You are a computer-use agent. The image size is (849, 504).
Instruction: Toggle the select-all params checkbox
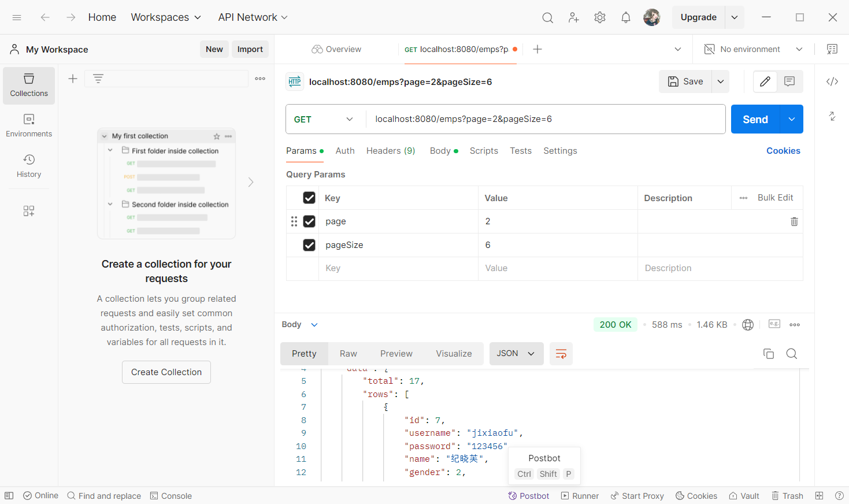coord(309,198)
